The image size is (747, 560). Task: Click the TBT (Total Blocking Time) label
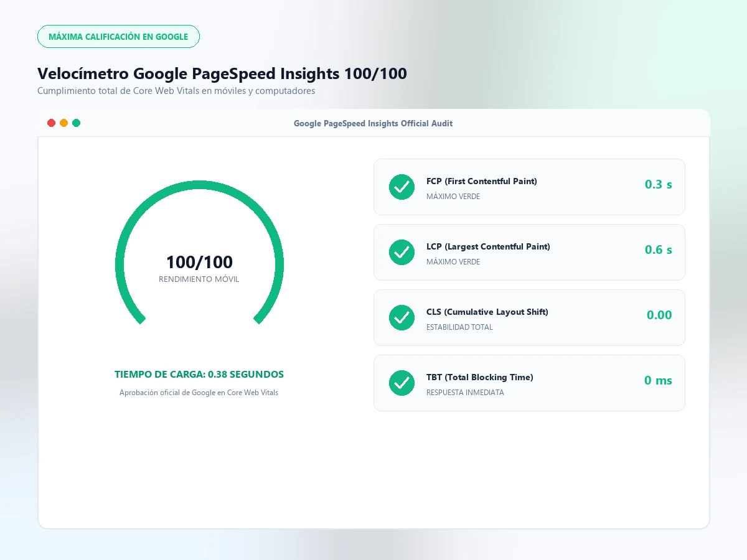tap(480, 377)
